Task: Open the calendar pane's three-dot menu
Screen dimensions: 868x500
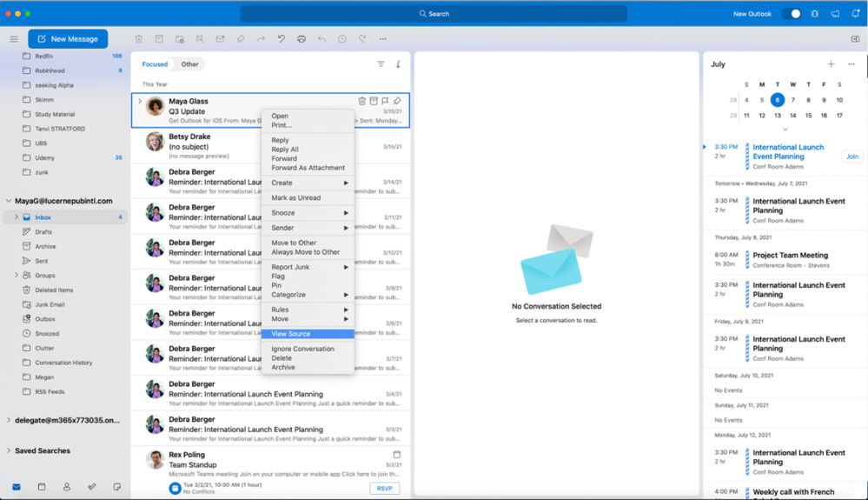Action: click(851, 64)
